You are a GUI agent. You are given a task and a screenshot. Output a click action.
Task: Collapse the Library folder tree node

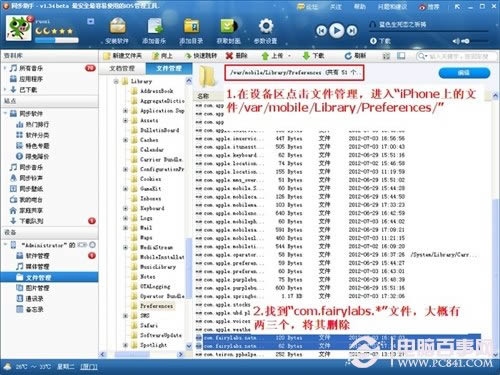(116, 81)
